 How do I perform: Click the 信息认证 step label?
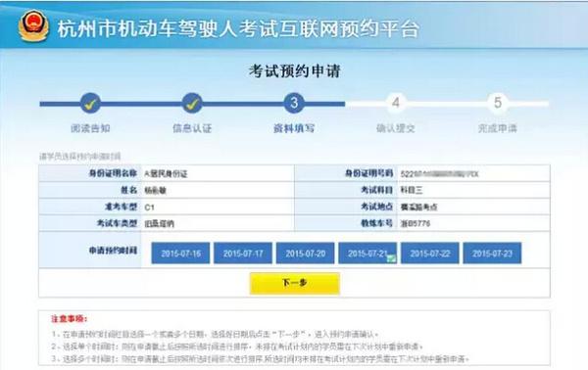pyautogui.click(x=192, y=128)
